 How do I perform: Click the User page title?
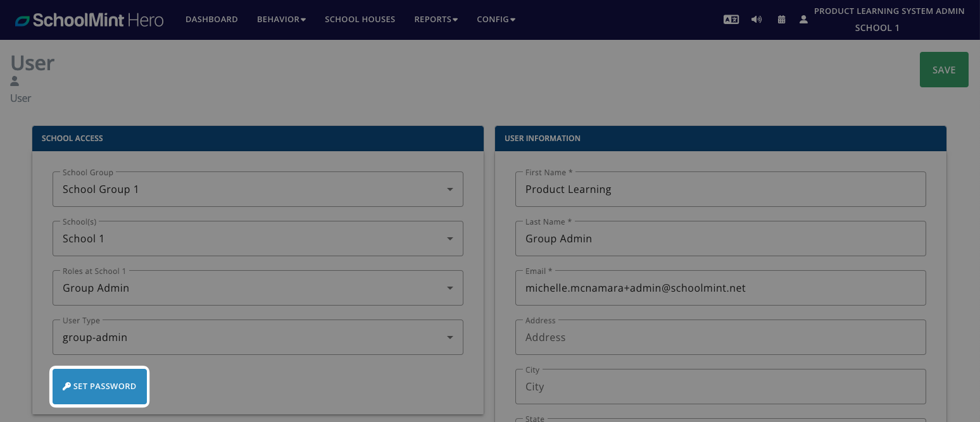[32, 63]
